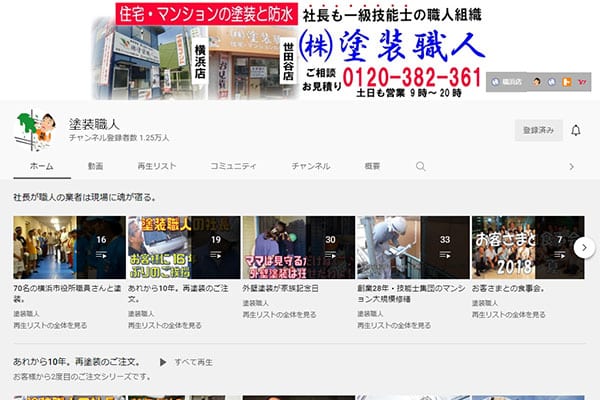Screen dimensions: 600x400
Task: Click the チャンネル登録者数 1.25万人 text
Action: coord(119,138)
